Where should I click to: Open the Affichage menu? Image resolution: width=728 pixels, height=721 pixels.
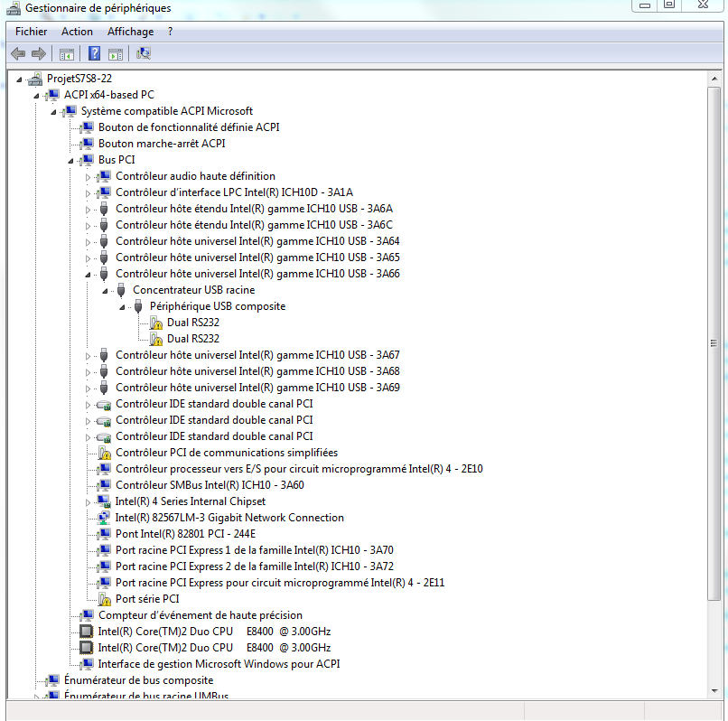[130, 31]
